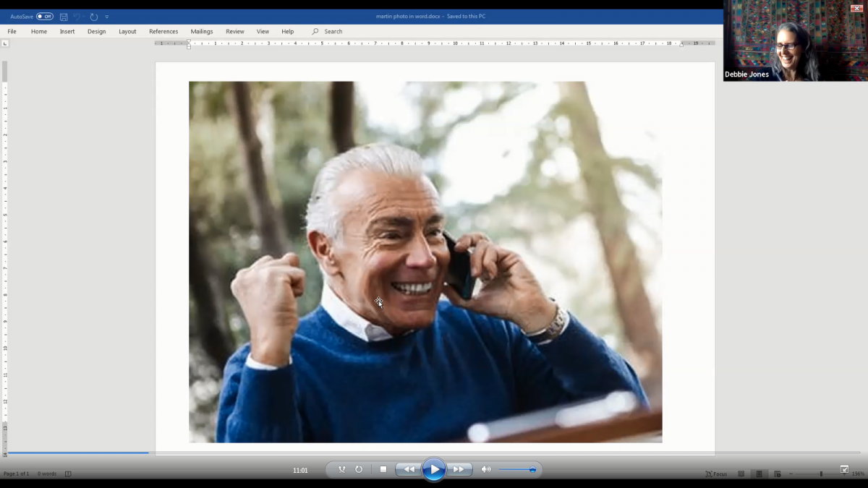
Task: Click the Fast Forward button
Action: pos(459,469)
